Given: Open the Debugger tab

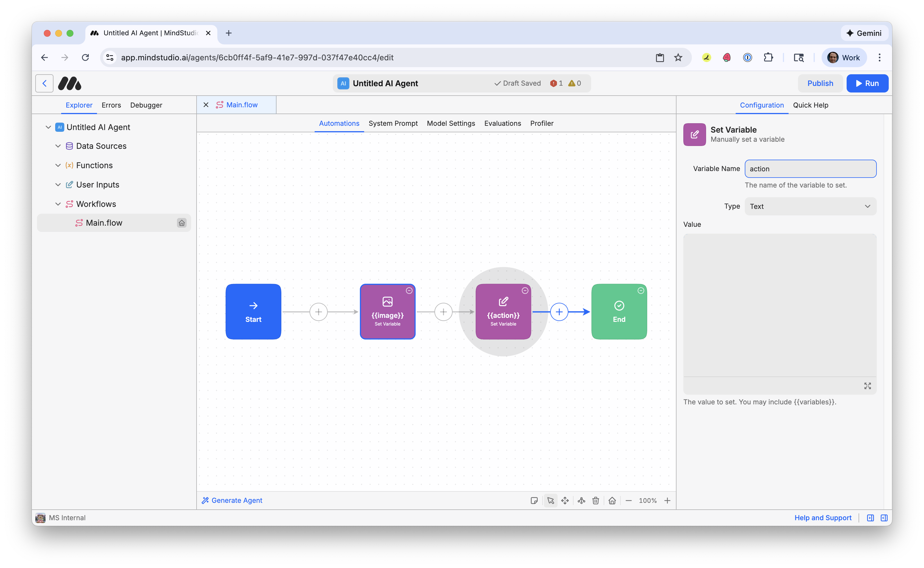Looking at the screenshot, I should 146,105.
